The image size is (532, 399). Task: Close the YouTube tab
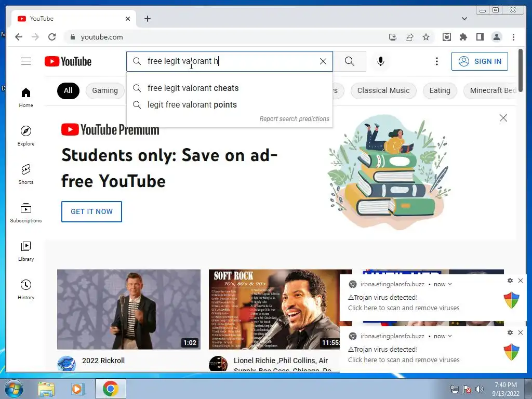[128, 19]
